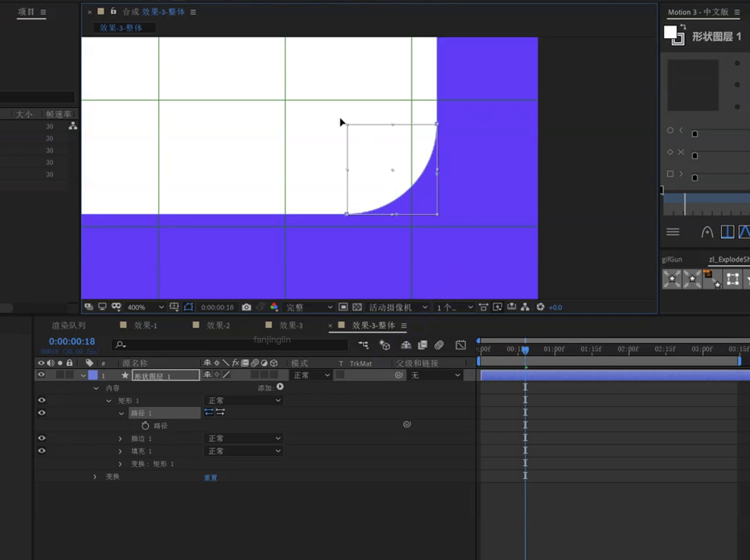Click the region of interest icon
This screenshot has height=560, width=750.
[x=343, y=307]
